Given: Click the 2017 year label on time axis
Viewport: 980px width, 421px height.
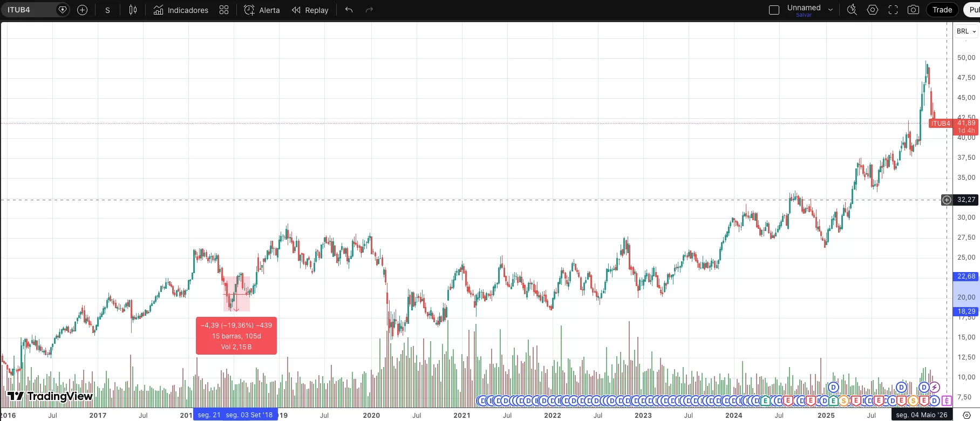Looking at the screenshot, I should coord(98,415).
